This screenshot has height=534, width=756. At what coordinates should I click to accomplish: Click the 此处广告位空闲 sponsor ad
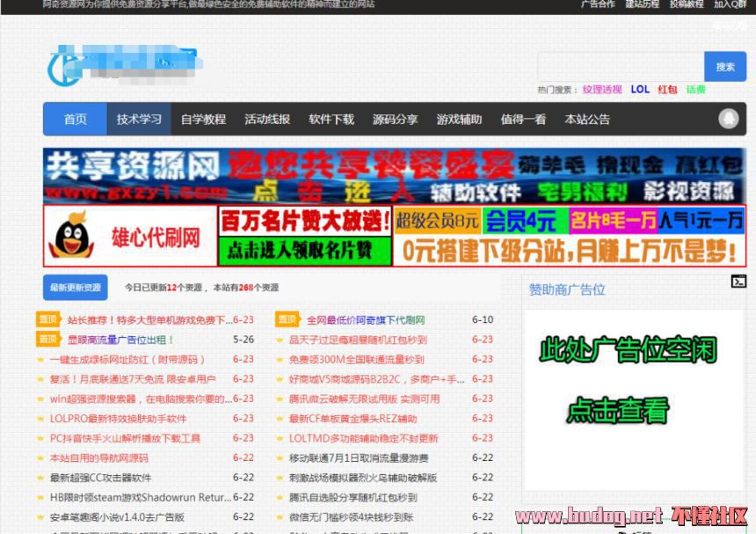click(x=629, y=350)
